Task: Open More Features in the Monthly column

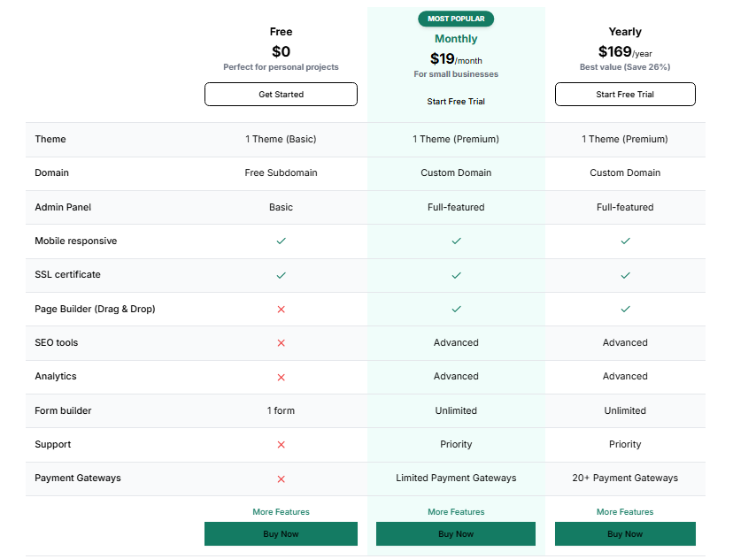Action: tap(456, 511)
